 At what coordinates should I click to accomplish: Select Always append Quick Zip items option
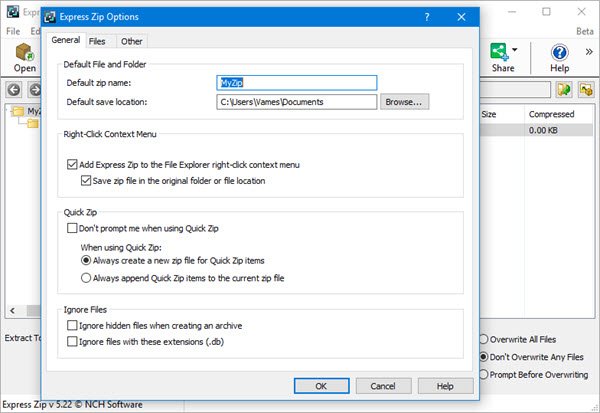pyautogui.click(x=86, y=278)
